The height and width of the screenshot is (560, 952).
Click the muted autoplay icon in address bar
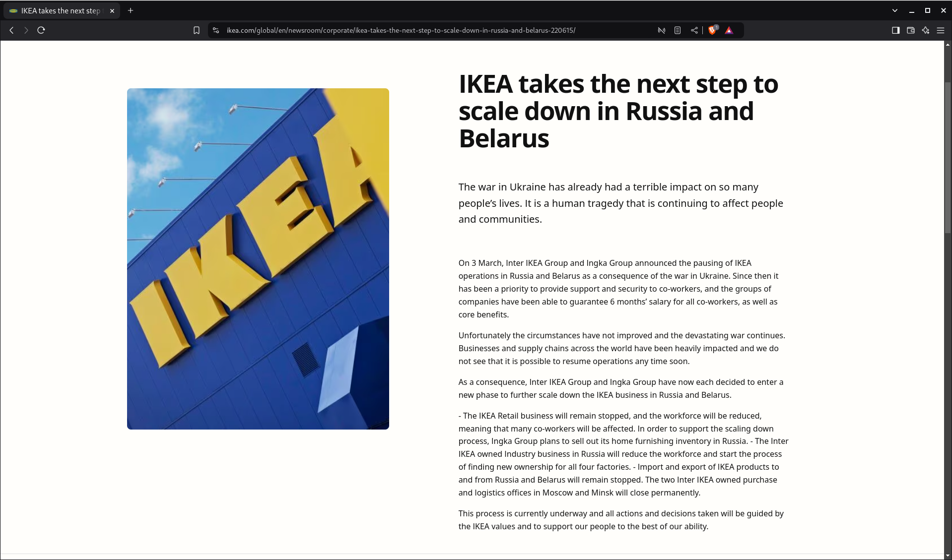(x=661, y=30)
